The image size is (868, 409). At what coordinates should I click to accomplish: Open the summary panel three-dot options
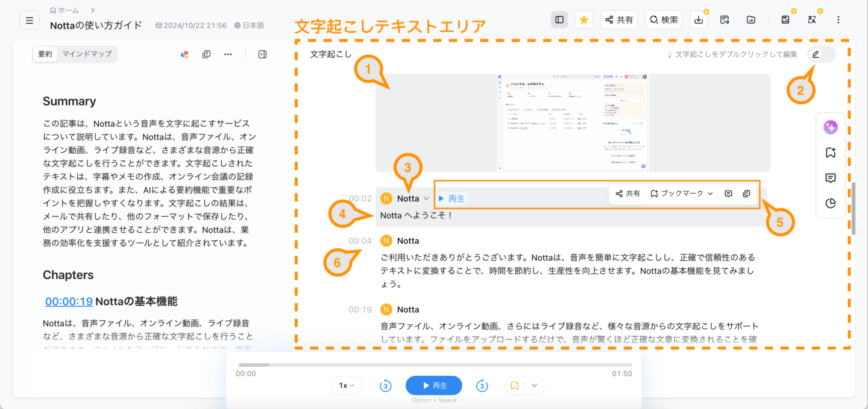click(x=228, y=54)
